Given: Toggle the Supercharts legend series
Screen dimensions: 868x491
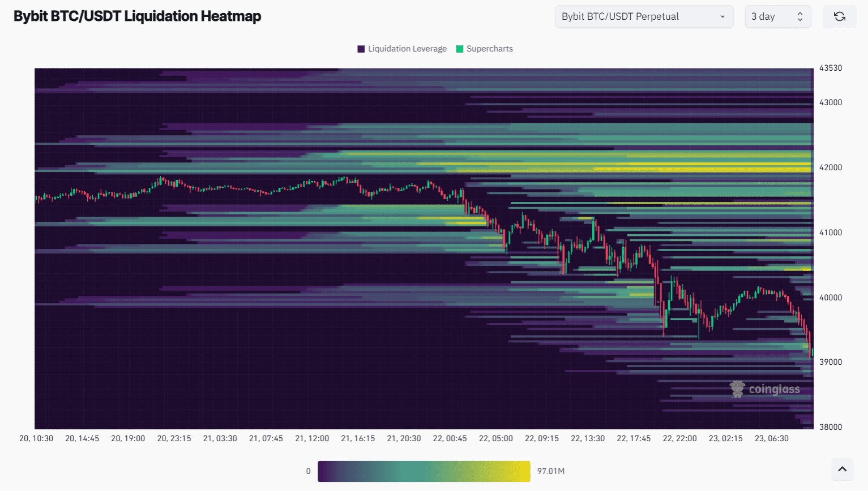Looking at the screenshot, I should (485, 49).
